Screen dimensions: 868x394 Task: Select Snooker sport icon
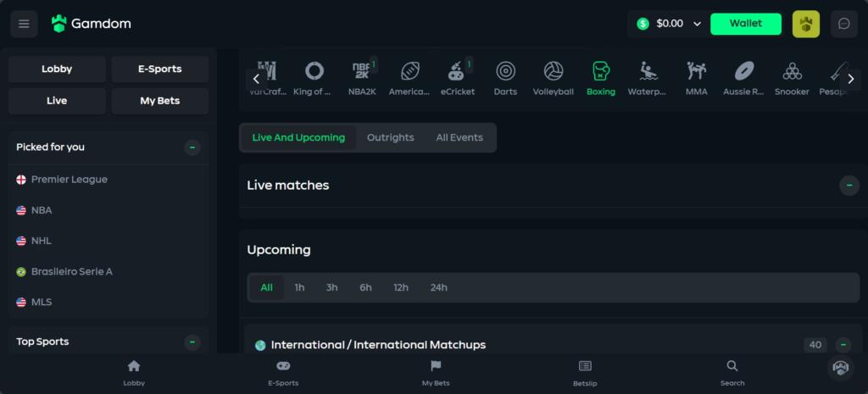click(x=793, y=79)
